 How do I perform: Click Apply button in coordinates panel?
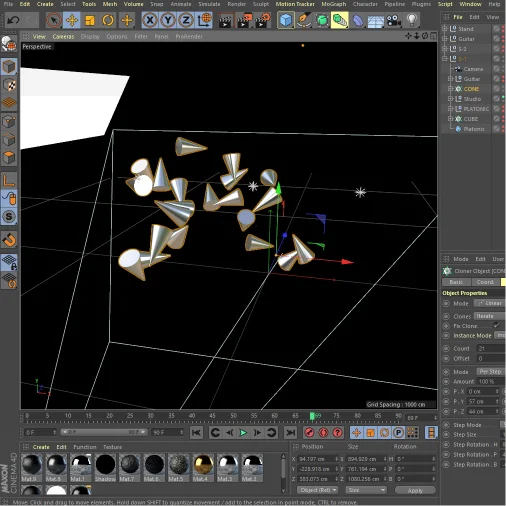tap(415, 490)
